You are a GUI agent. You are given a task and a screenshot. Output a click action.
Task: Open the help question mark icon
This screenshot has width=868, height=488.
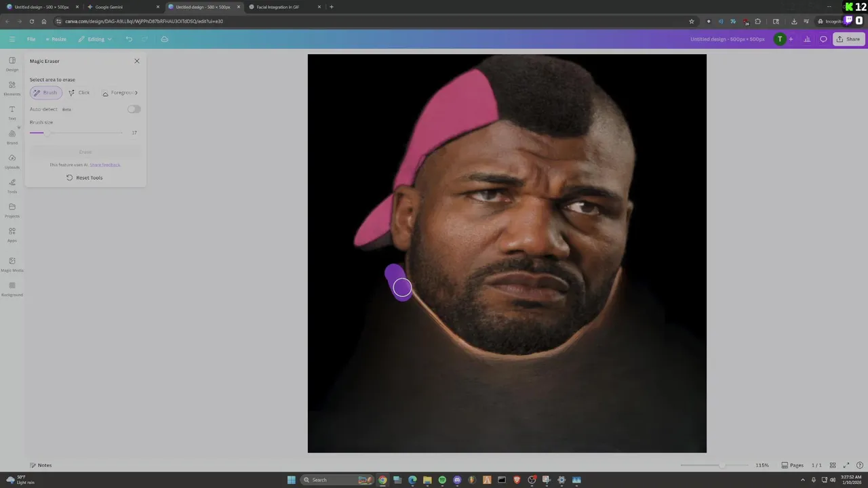pyautogui.click(x=860, y=466)
